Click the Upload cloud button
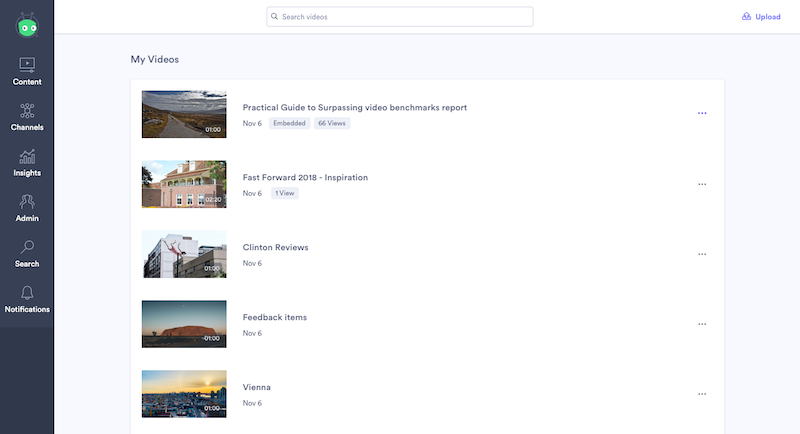 761,17
